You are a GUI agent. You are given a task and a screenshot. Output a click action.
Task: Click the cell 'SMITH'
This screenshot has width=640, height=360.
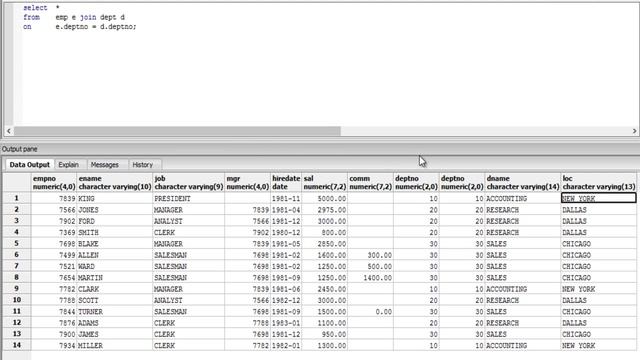(115, 232)
